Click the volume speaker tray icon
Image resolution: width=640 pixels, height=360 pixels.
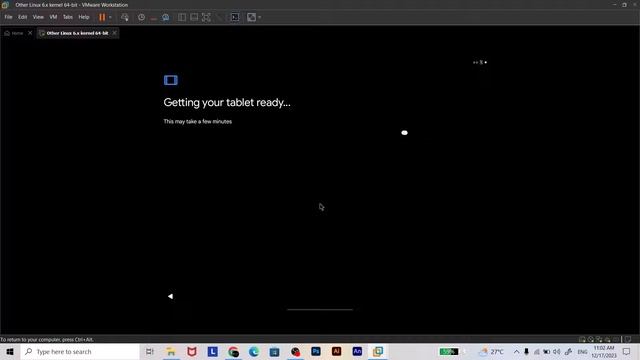coord(557,351)
